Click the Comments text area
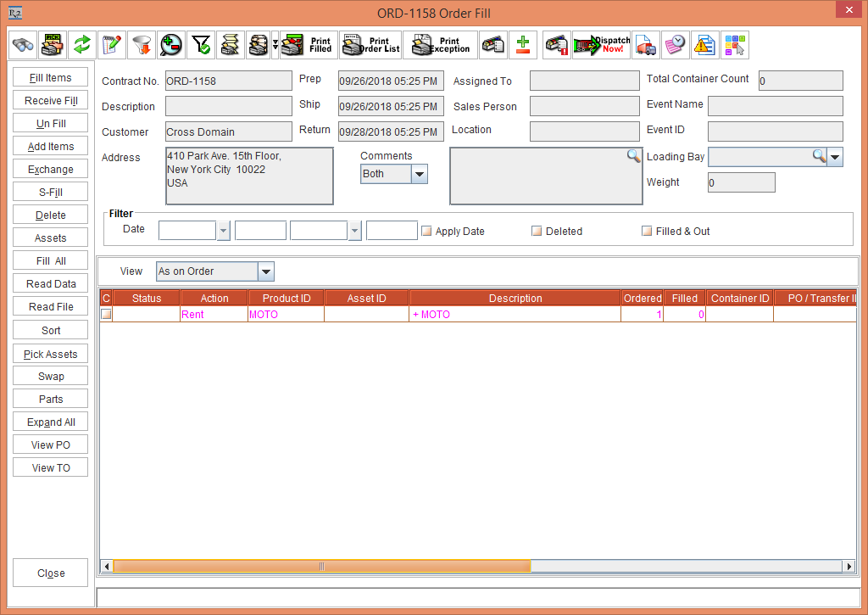 point(546,176)
